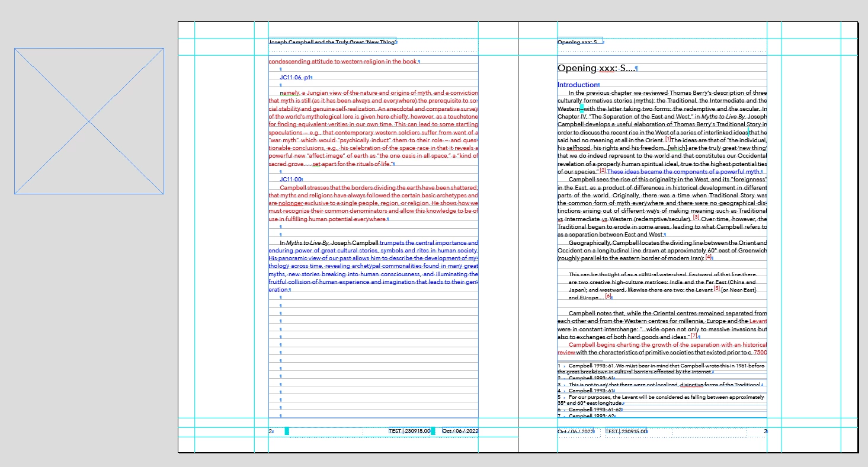
Task: Click the left page running header 'Joseph Campbell and the Truly Great New Thing'
Action: (x=332, y=42)
